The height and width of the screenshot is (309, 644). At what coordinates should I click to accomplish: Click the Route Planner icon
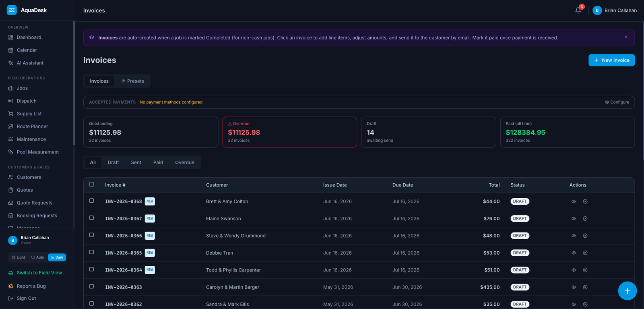[11, 127]
